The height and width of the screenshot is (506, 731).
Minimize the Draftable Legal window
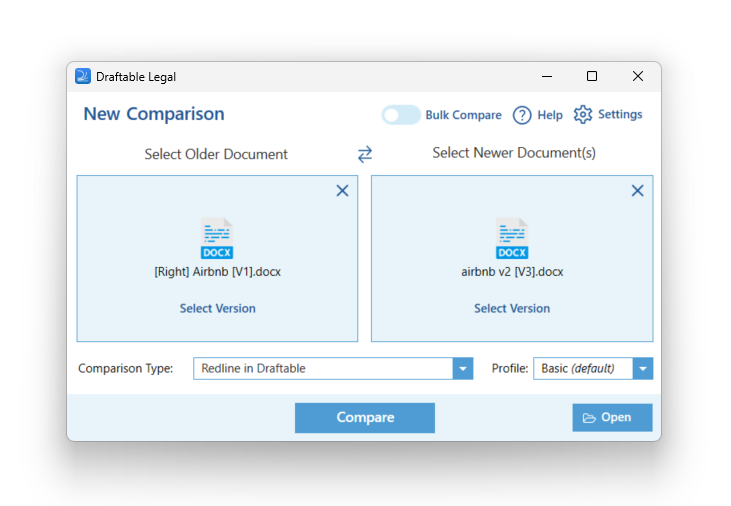pyautogui.click(x=547, y=76)
